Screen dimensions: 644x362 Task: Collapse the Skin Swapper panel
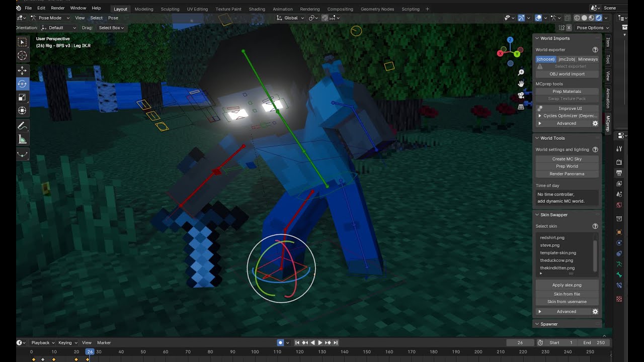[x=537, y=215]
